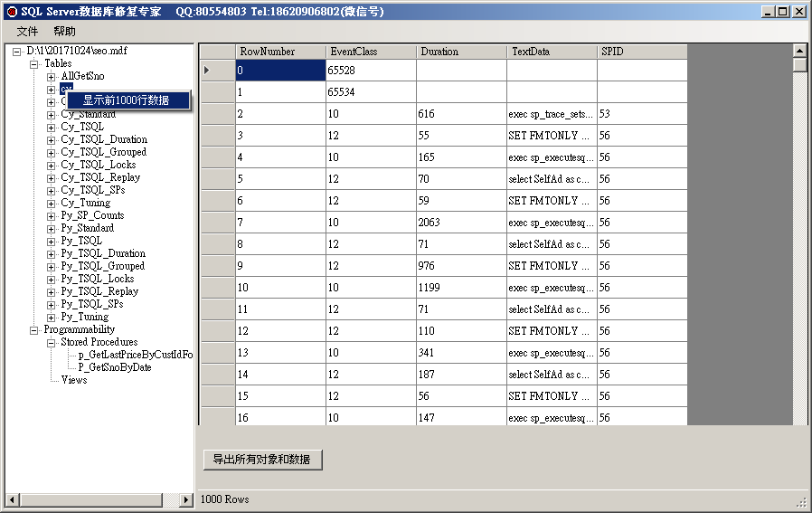Select the Py_TSQL_Duration table
The height and width of the screenshot is (513, 812).
coord(103,253)
